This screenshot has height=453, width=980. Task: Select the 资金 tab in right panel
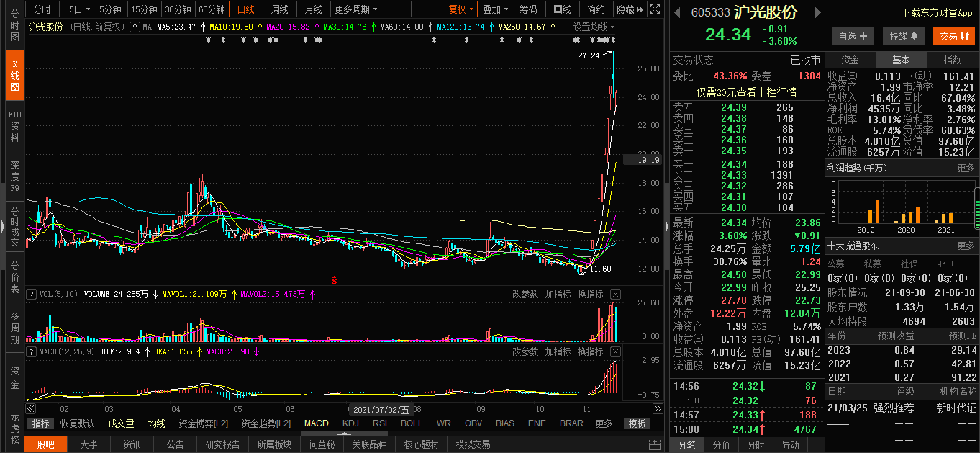[850, 60]
